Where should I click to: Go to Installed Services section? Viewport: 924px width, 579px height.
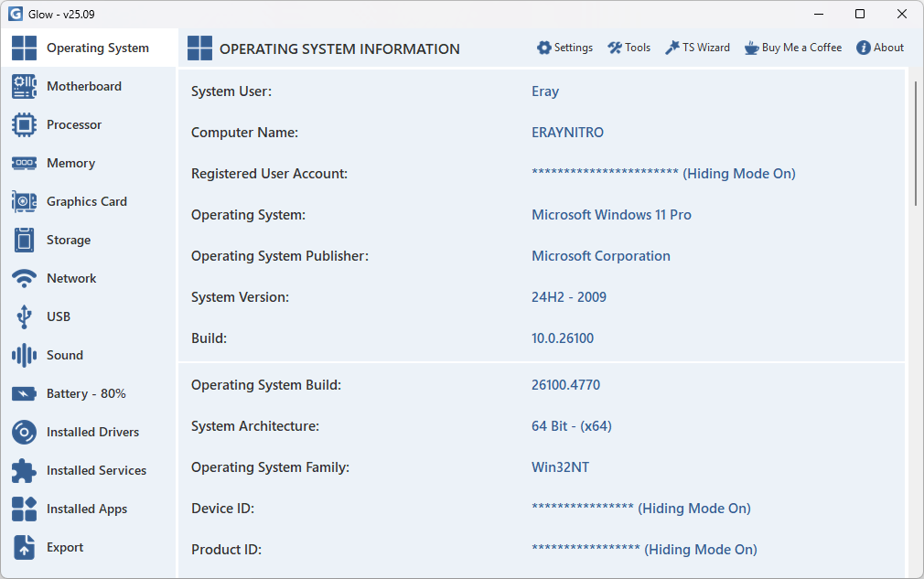[x=96, y=470]
